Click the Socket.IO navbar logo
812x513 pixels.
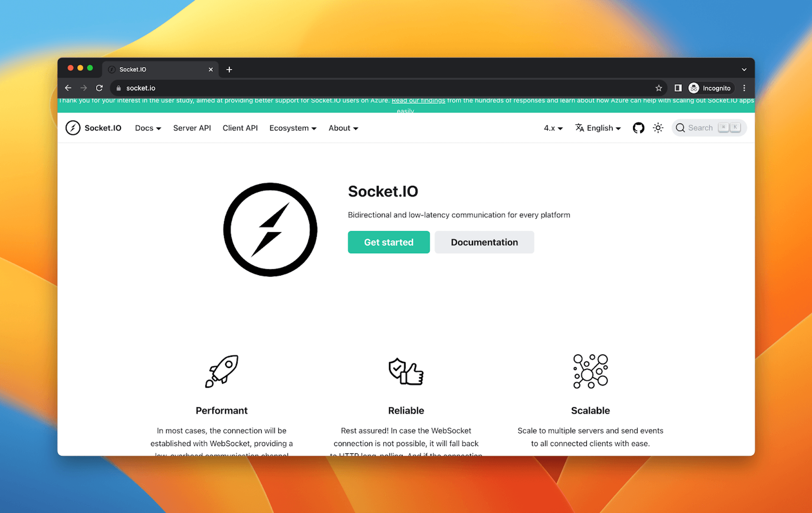pyautogui.click(x=93, y=128)
